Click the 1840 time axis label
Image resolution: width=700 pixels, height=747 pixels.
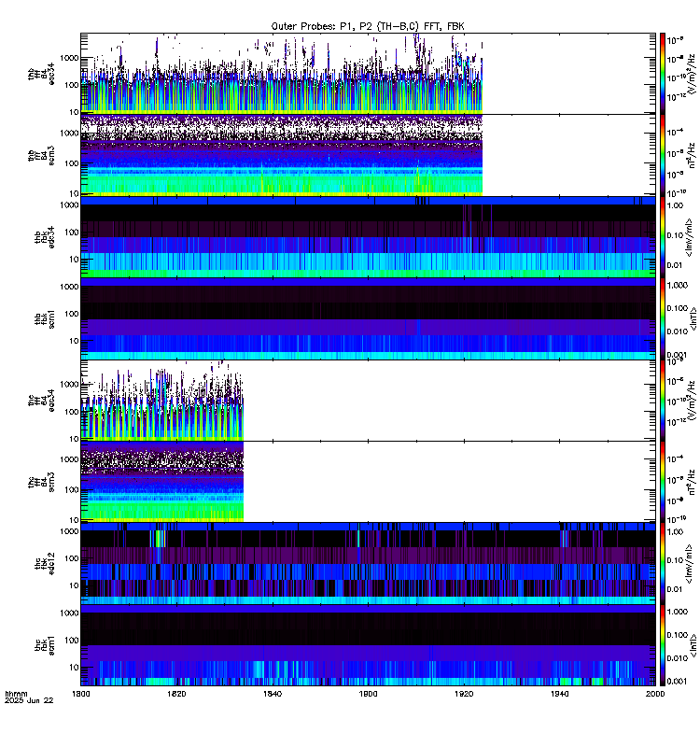(273, 694)
